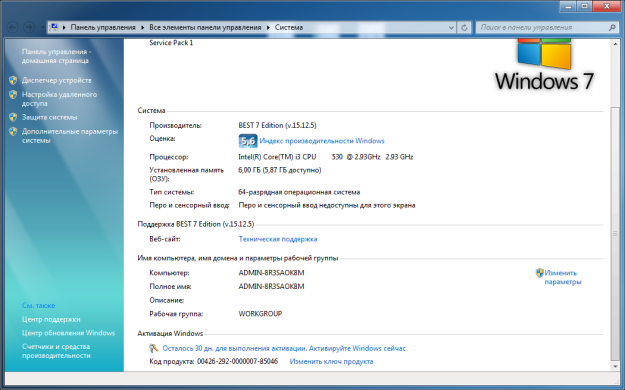Click shield icon beside 'Дополнительные параметры системы'
This screenshot has height=390, width=625.
click(13, 132)
